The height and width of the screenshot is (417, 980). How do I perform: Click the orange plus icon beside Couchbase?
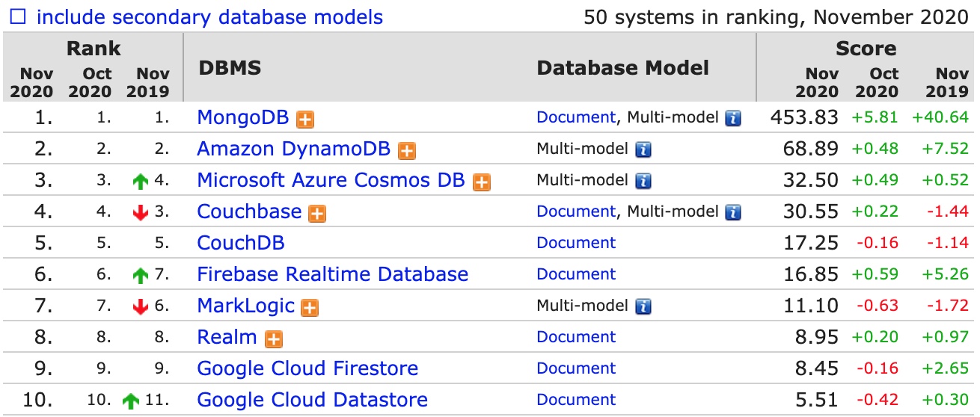point(318,213)
